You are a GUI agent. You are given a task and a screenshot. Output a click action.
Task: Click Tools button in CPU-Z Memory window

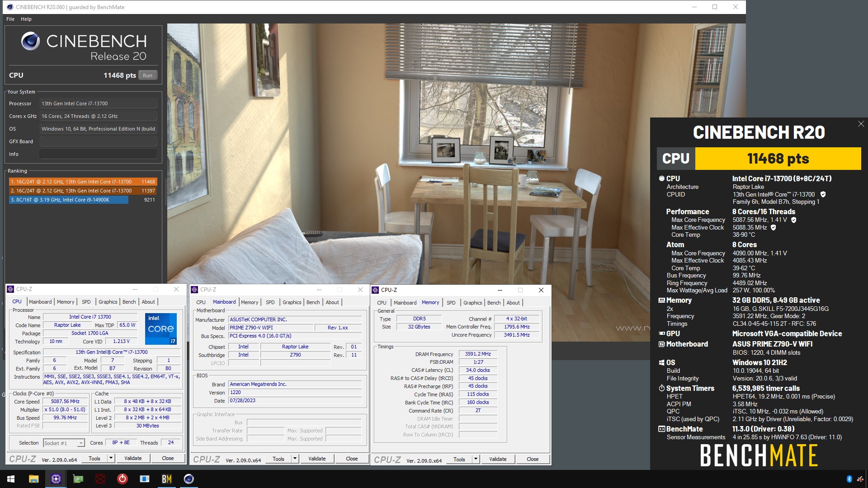459,459
